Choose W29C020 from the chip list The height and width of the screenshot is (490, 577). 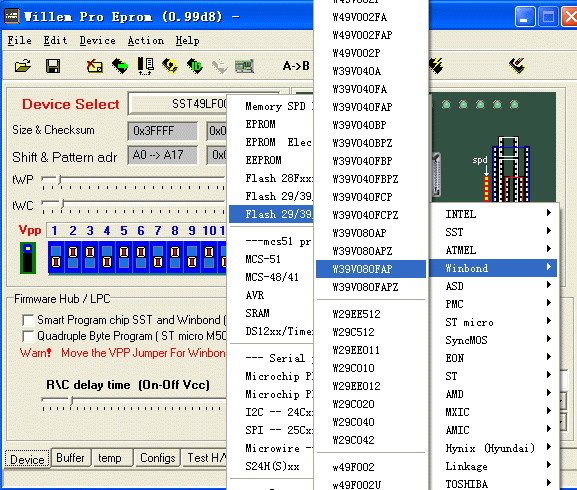(x=371, y=404)
